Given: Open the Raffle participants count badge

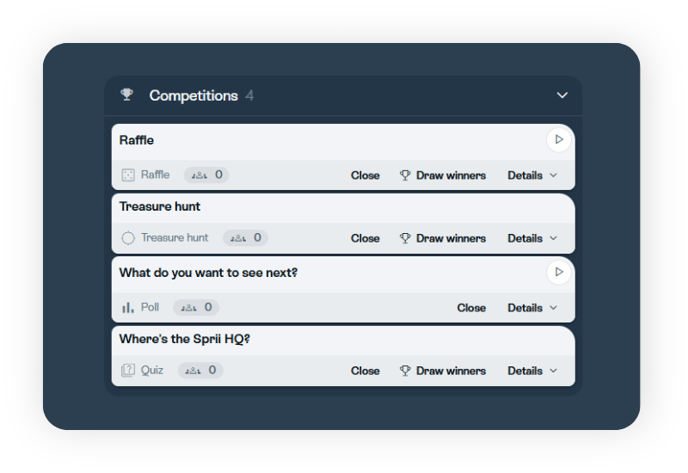Looking at the screenshot, I should pyautogui.click(x=206, y=175).
